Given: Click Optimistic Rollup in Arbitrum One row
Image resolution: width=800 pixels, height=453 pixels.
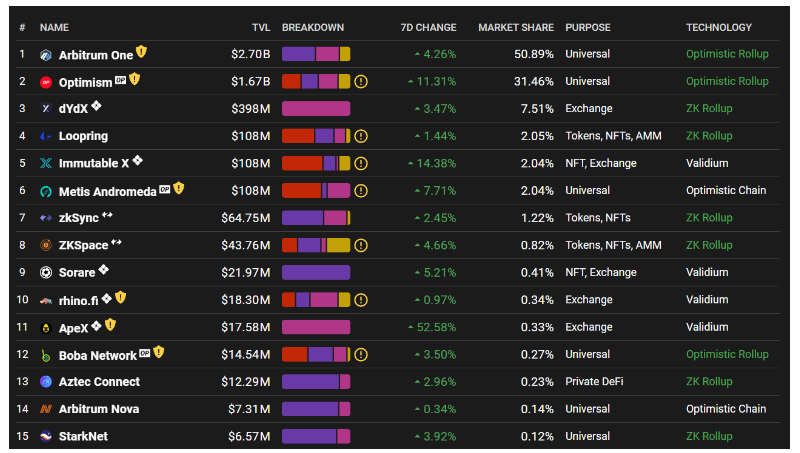Looking at the screenshot, I should tap(727, 54).
